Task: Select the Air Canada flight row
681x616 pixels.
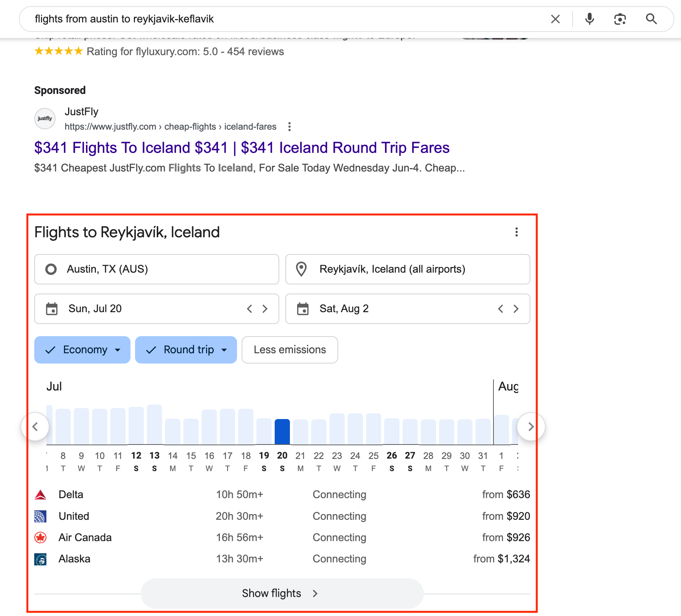Action: pos(282,538)
